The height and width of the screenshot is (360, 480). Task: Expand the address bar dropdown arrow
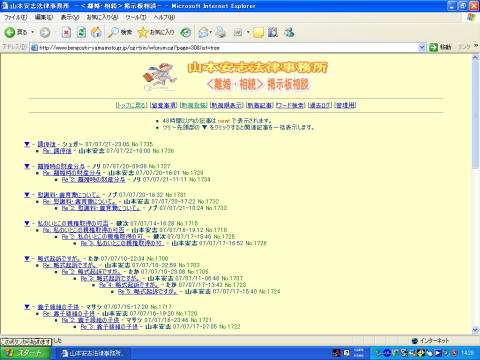click(x=422, y=47)
